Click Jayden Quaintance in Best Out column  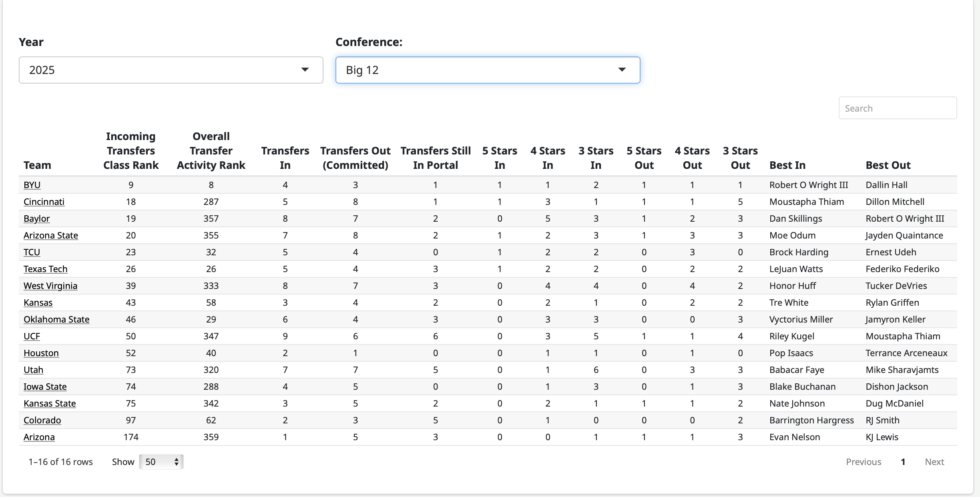pos(904,235)
